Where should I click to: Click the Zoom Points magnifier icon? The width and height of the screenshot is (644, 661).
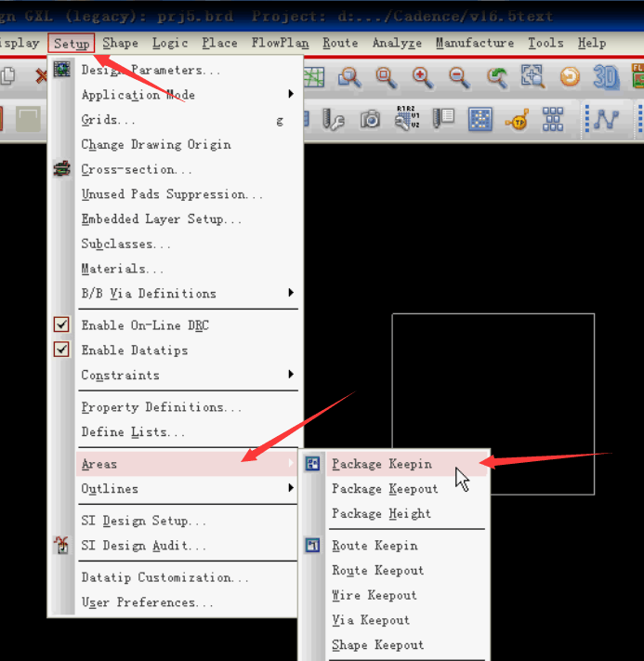tap(349, 77)
